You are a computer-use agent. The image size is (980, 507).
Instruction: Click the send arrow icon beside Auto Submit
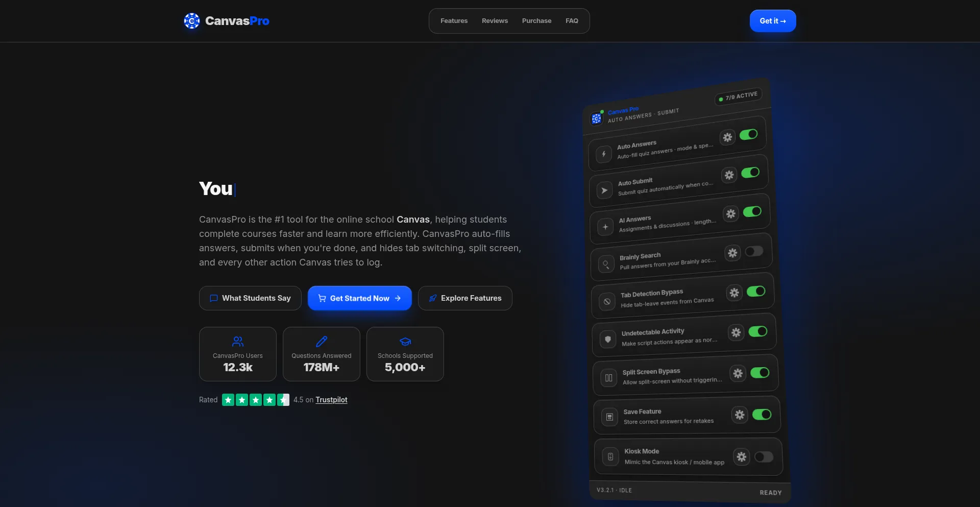(604, 190)
